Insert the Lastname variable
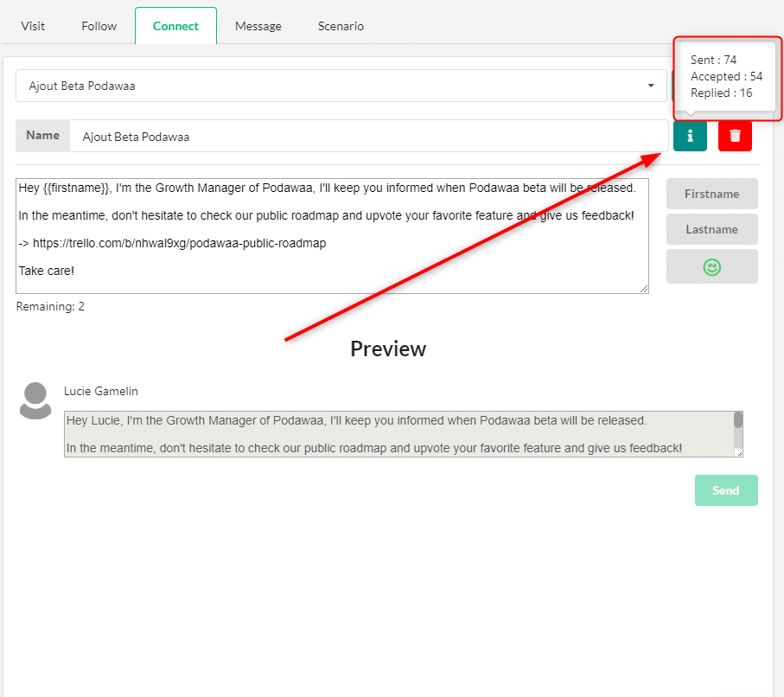Viewport: 784px width, 697px height. coord(712,229)
